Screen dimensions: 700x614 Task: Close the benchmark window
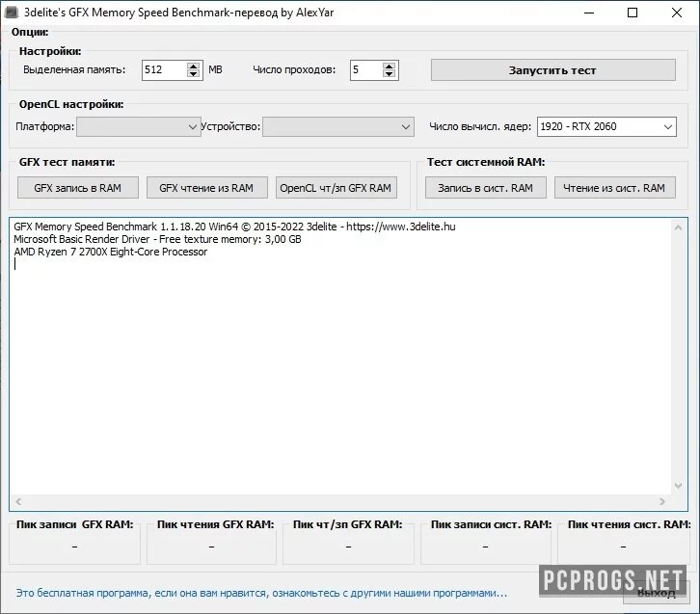(x=677, y=13)
